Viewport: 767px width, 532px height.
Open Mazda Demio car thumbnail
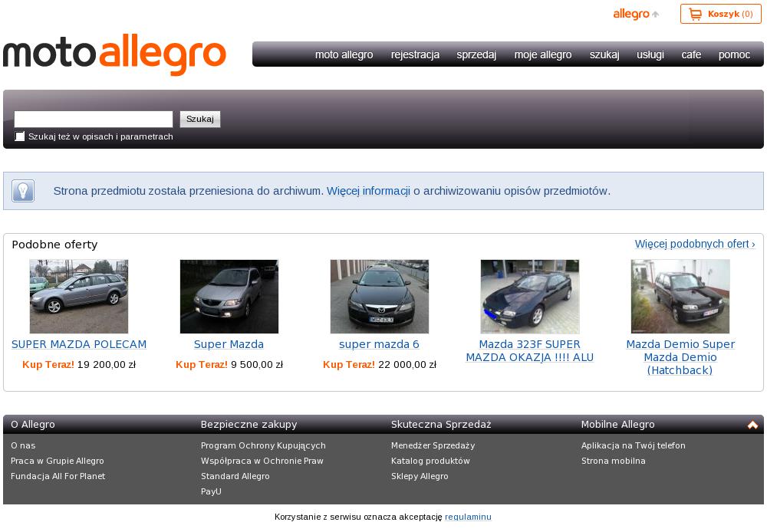point(680,297)
